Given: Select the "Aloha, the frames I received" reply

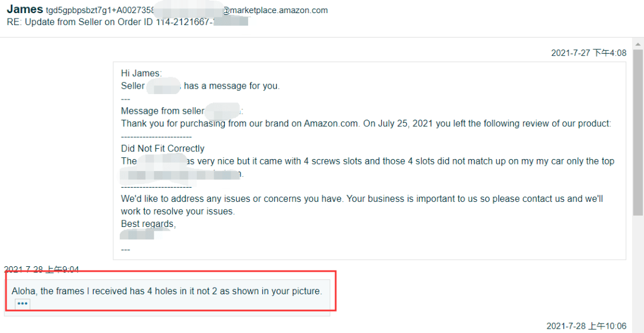Looking at the screenshot, I should coord(167,291).
